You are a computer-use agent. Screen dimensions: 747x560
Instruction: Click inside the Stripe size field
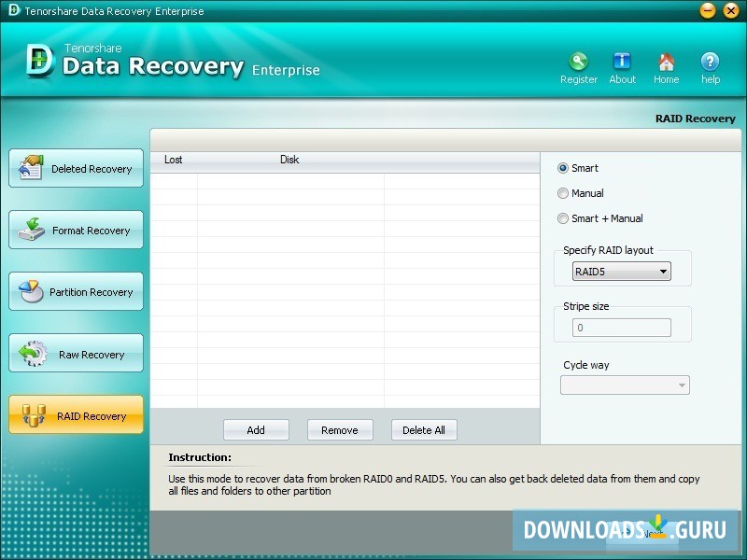click(621, 328)
